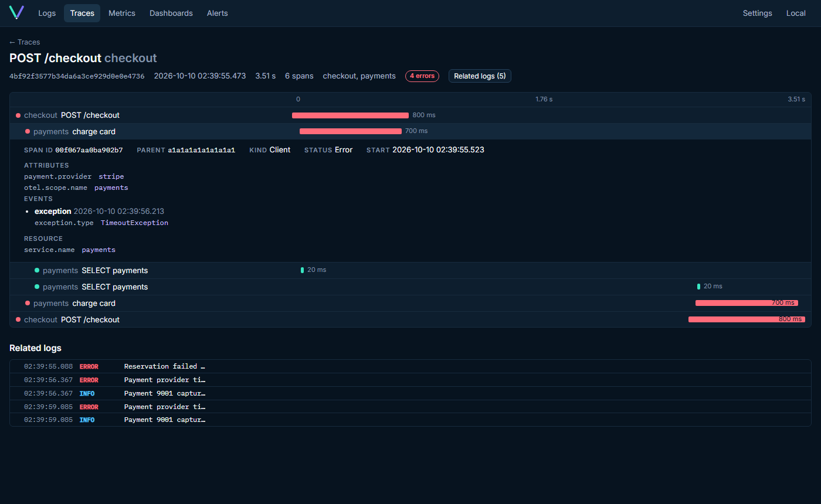This screenshot has width=821, height=504.
Task: Expand the first SELECT payments span row
Action: 410,270
